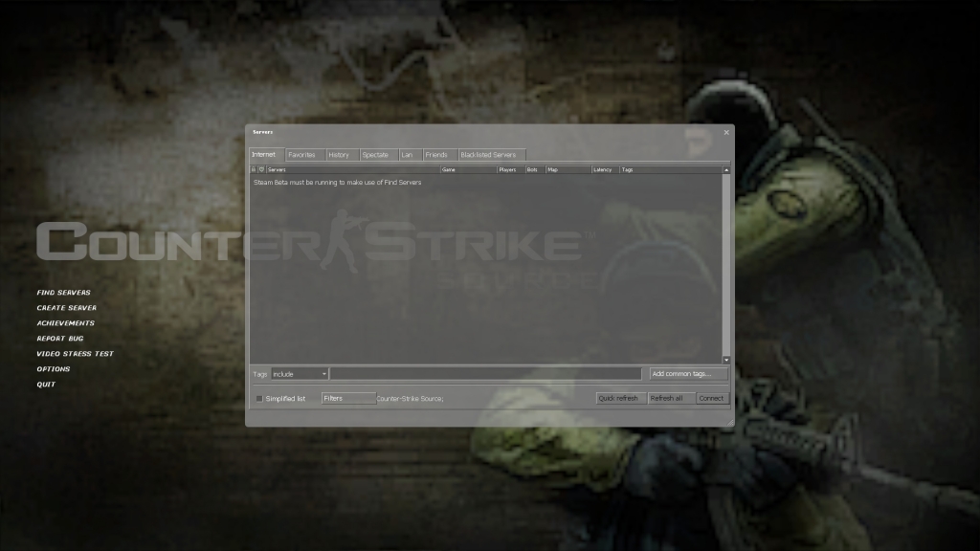This screenshot has height=551, width=980.
Task: Select the History tab
Action: pos(339,154)
